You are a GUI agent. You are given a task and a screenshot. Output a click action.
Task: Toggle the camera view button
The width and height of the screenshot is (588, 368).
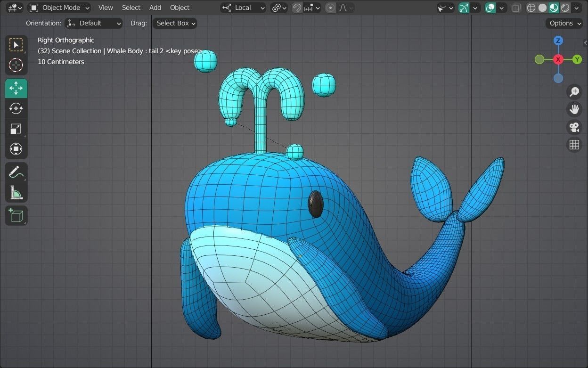(x=574, y=127)
